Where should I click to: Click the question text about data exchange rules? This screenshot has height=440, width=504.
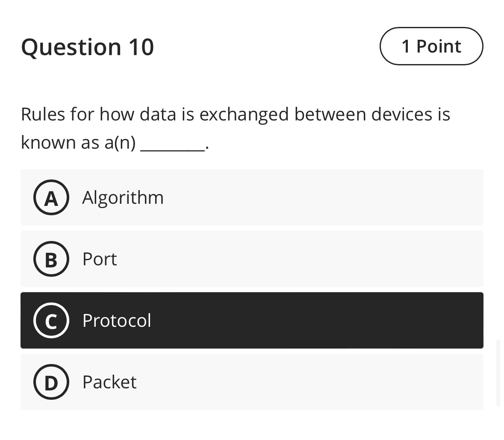click(x=235, y=114)
